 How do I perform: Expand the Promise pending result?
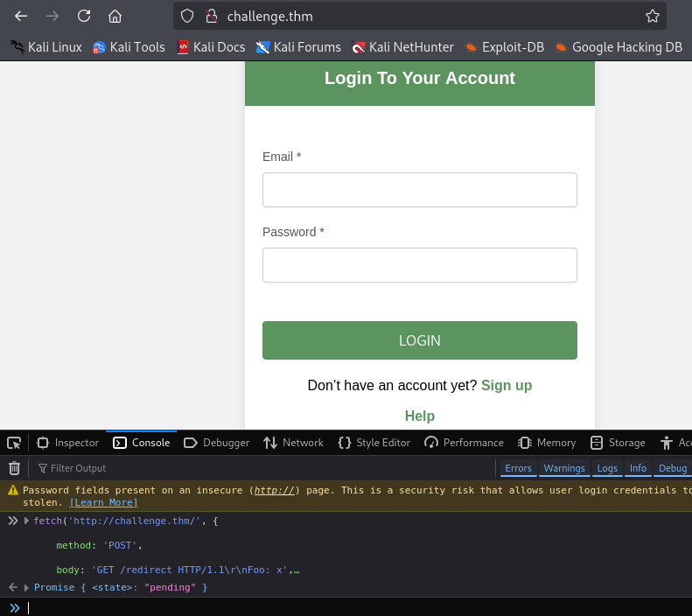[x=26, y=587]
